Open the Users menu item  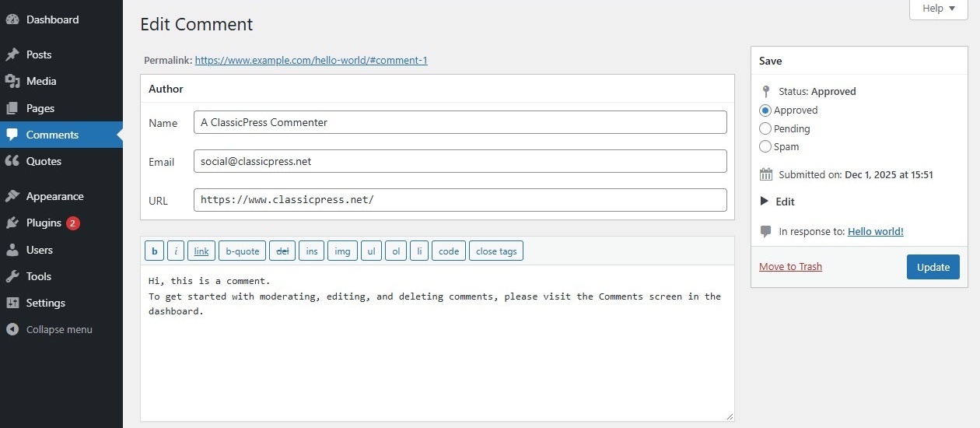click(61, 250)
